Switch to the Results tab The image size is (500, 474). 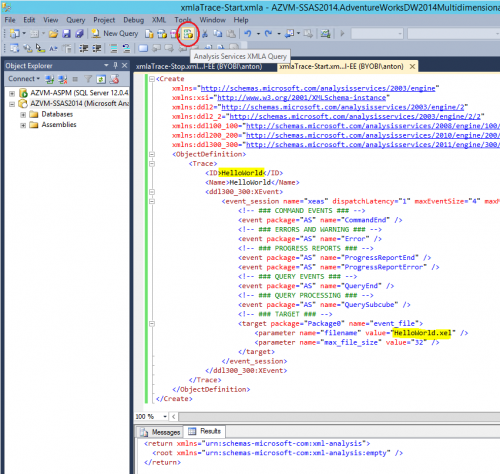[x=206, y=431]
